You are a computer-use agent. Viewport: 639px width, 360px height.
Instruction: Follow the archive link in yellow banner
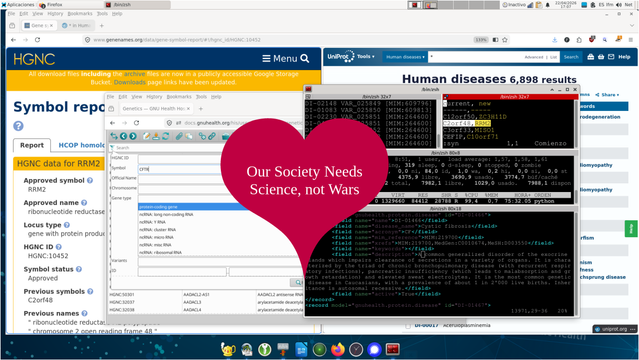pos(134,74)
